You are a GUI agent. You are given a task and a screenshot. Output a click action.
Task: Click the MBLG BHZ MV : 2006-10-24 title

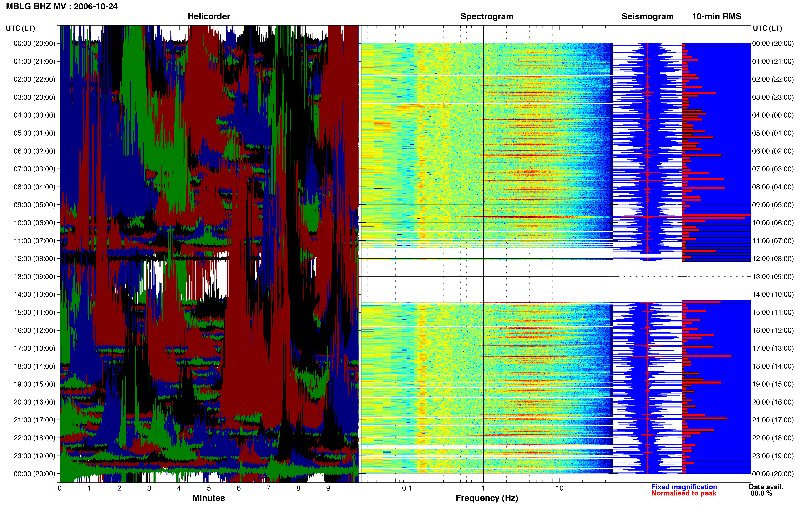(x=62, y=6)
